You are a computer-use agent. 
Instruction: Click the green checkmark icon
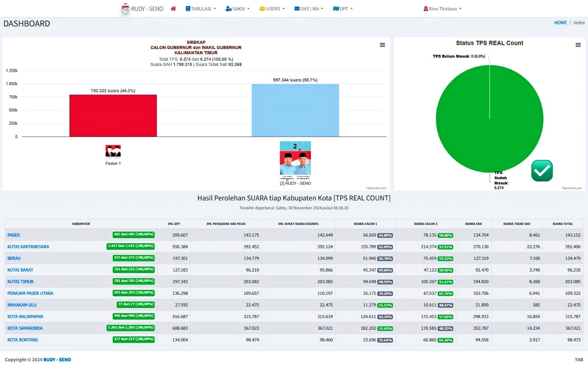tap(542, 171)
